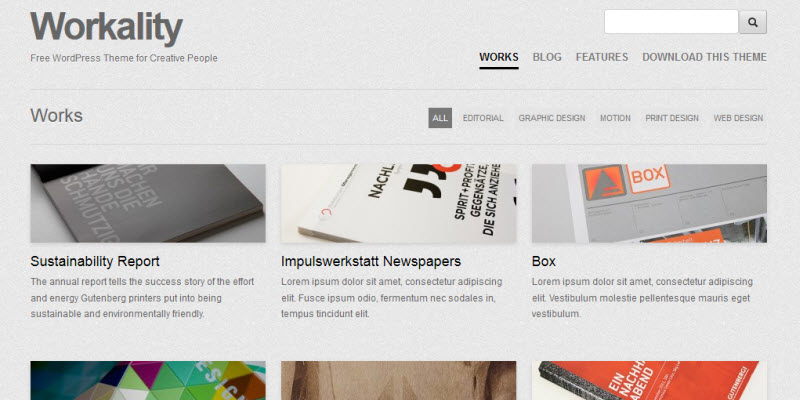Open the colorful triangles project thumbnail

point(148,381)
